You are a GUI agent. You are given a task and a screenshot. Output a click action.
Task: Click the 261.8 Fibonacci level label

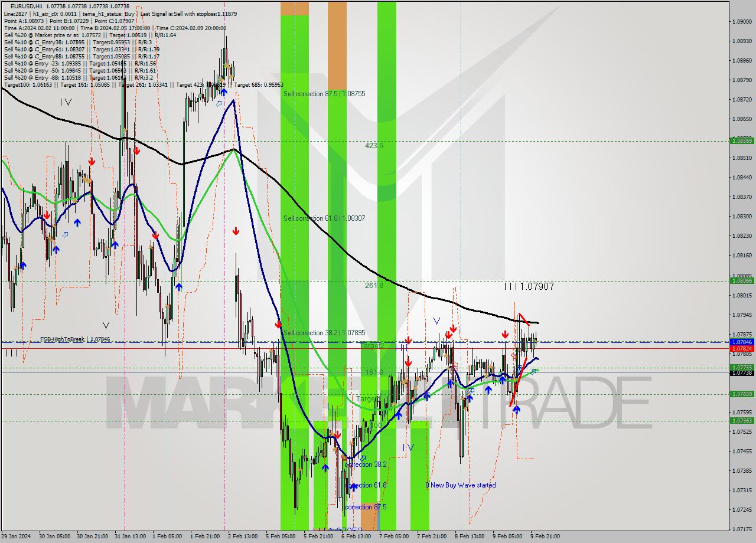click(374, 285)
